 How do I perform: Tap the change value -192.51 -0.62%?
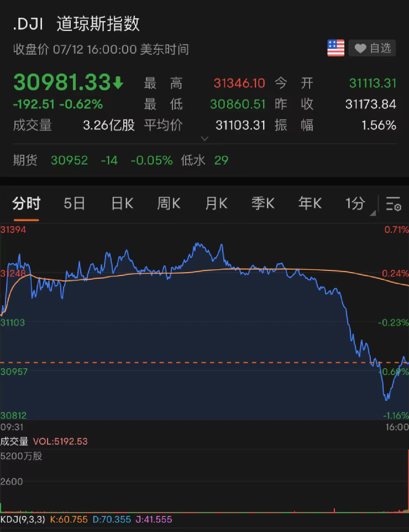point(57,104)
